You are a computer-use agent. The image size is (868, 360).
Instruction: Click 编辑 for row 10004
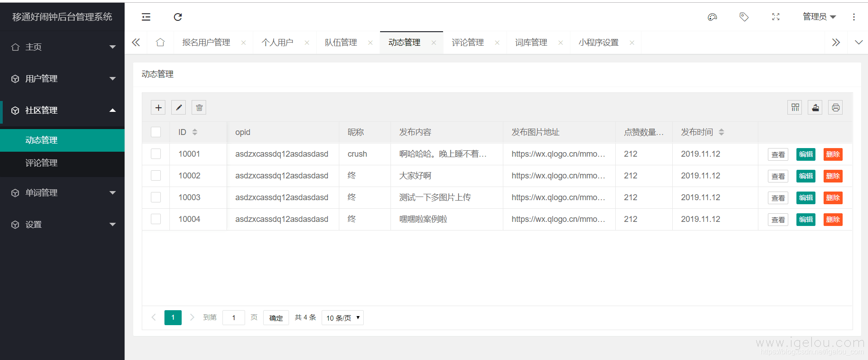tap(805, 220)
